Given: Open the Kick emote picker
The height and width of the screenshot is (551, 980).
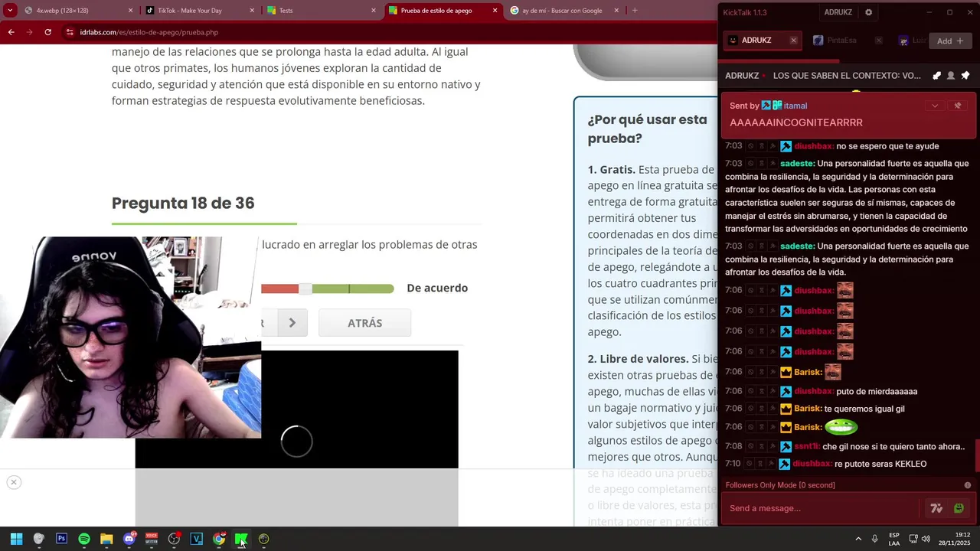Looking at the screenshot, I should pos(959,508).
